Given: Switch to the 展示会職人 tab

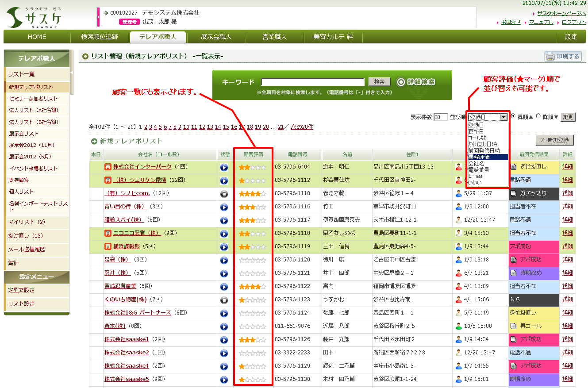Looking at the screenshot, I should [x=216, y=37].
